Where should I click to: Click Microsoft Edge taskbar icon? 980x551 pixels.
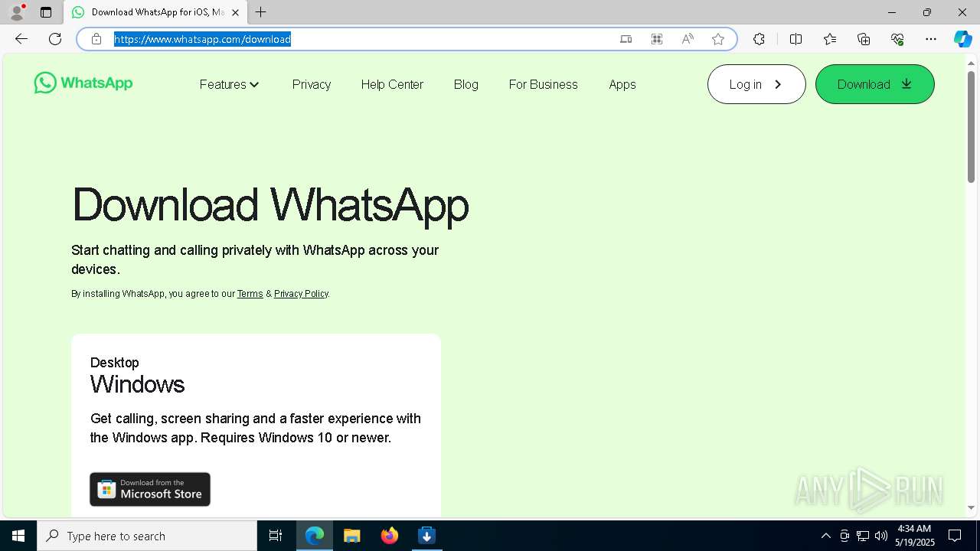pos(315,536)
